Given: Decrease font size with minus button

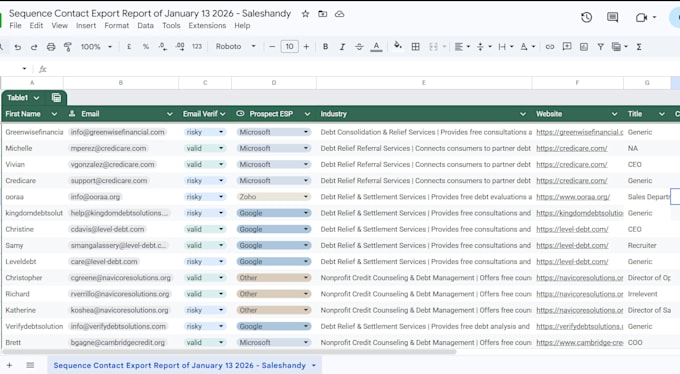Looking at the screenshot, I should coord(272,46).
